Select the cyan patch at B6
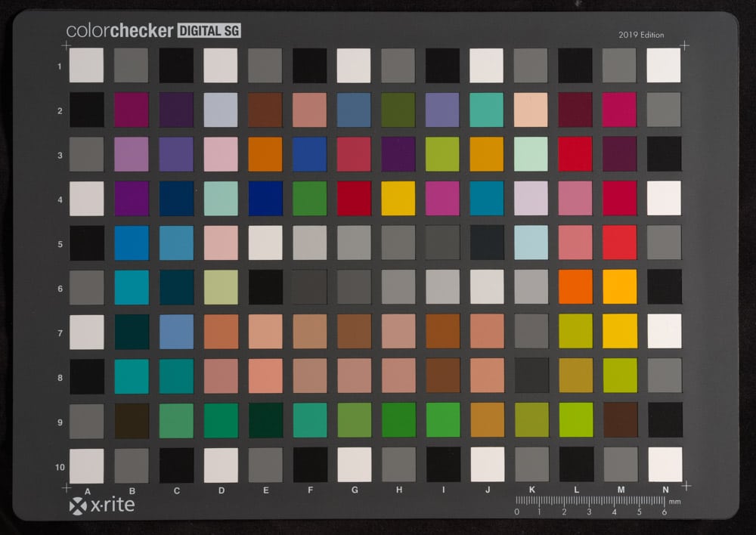This screenshot has width=756, height=535. (x=132, y=288)
